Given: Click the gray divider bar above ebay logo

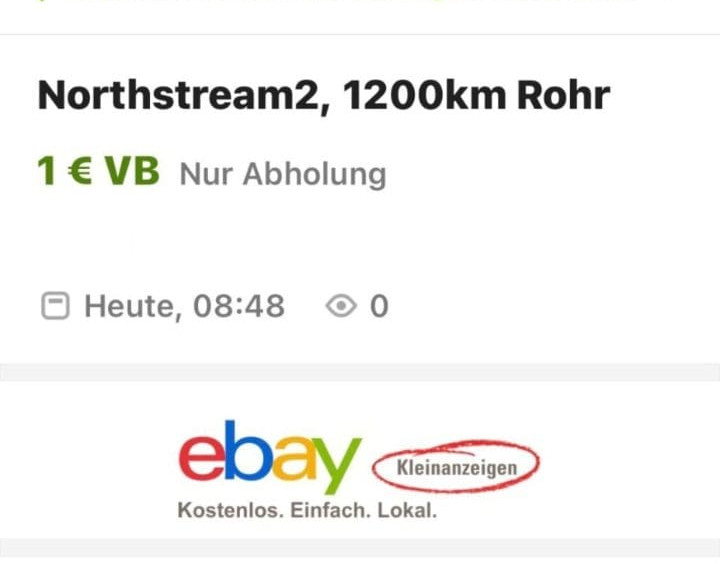Looking at the screenshot, I should click(x=360, y=372).
